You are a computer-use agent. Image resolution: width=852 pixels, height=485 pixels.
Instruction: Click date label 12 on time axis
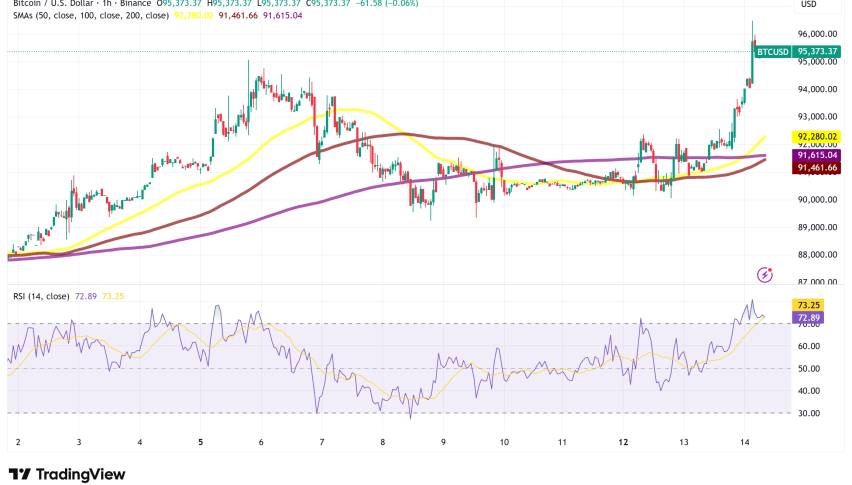tap(623, 441)
